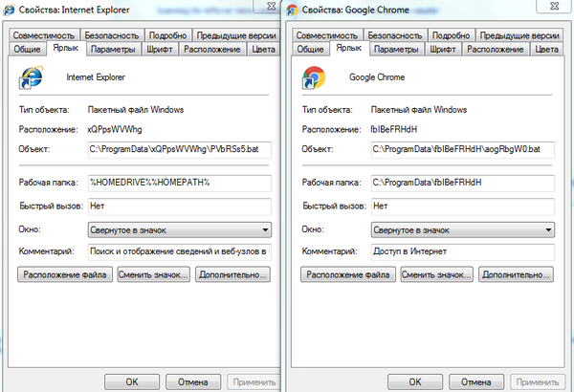This screenshot has height=392, width=574.
Task: Close the Internet Explorer properties window
Action: click(270, 6)
